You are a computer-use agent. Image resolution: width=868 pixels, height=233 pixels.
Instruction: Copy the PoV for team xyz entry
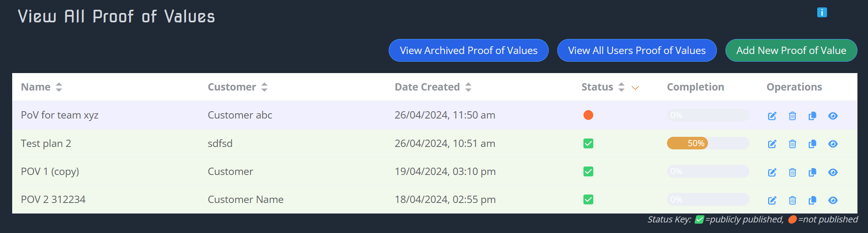812,116
